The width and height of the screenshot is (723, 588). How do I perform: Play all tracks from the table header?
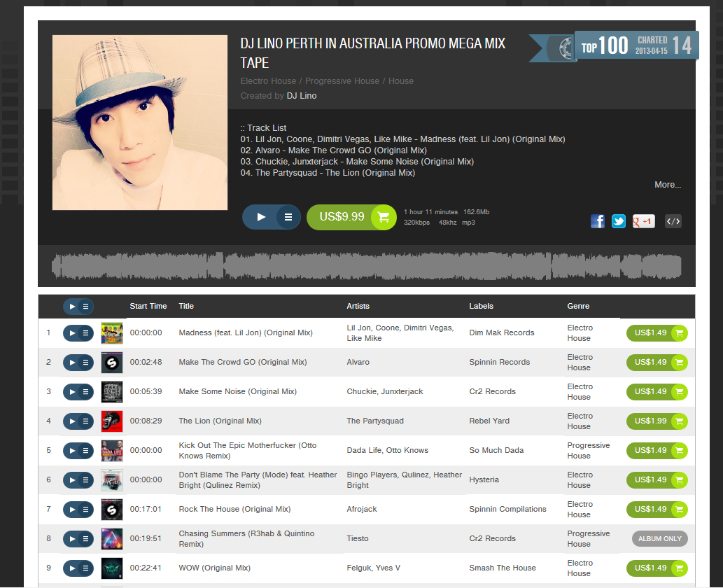(x=72, y=306)
